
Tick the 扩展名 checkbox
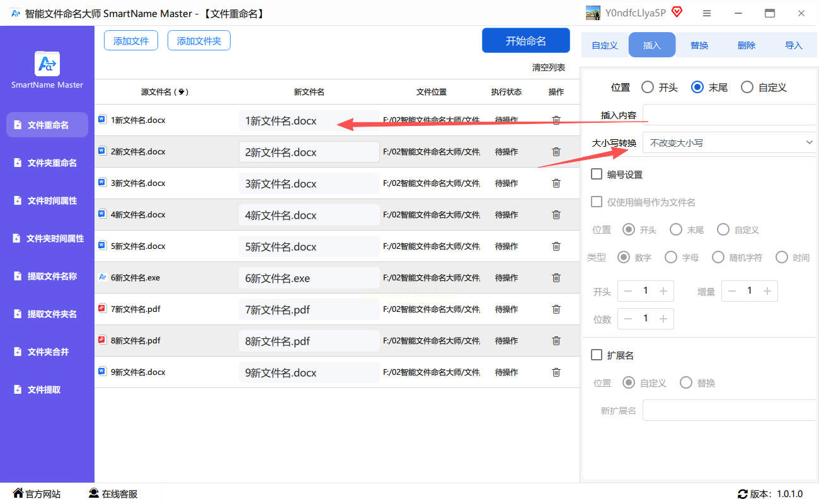click(x=596, y=355)
